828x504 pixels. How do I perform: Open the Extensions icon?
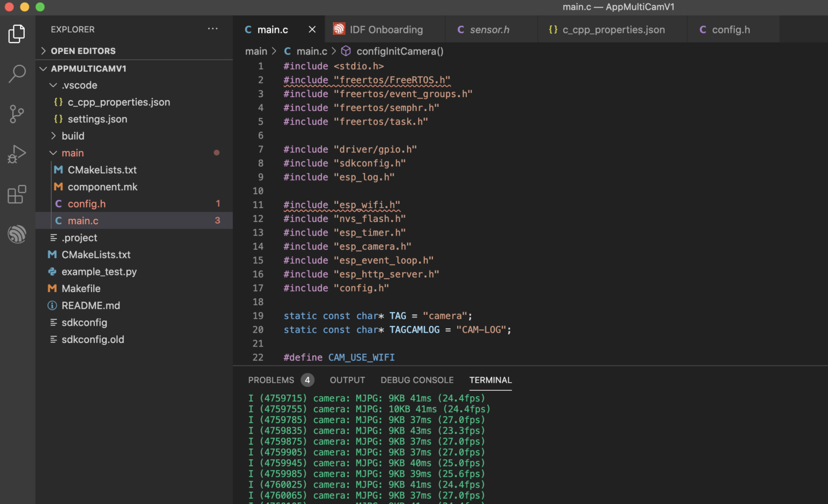pyautogui.click(x=17, y=194)
